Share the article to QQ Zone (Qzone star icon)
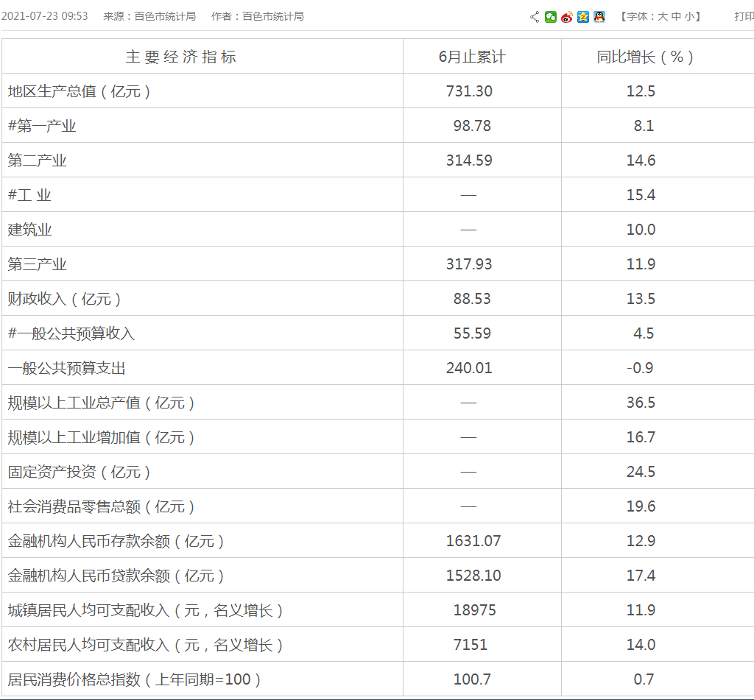This screenshot has width=754, height=700. pyautogui.click(x=583, y=17)
